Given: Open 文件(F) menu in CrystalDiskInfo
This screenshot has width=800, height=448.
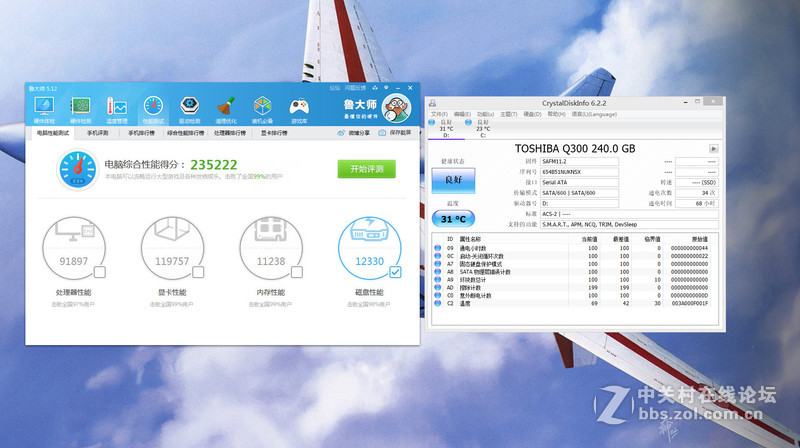Looking at the screenshot, I should click(x=439, y=114).
